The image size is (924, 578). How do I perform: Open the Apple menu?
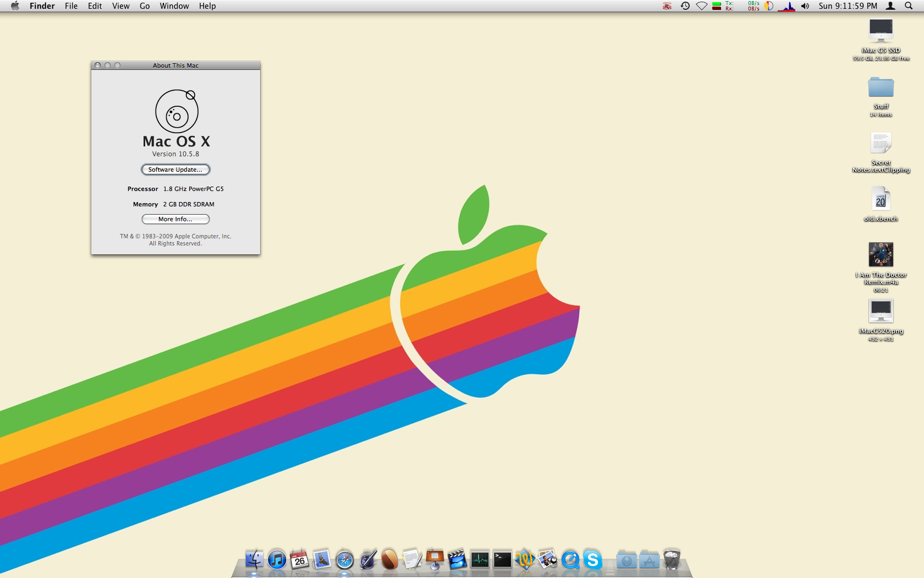(x=15, y=6)
